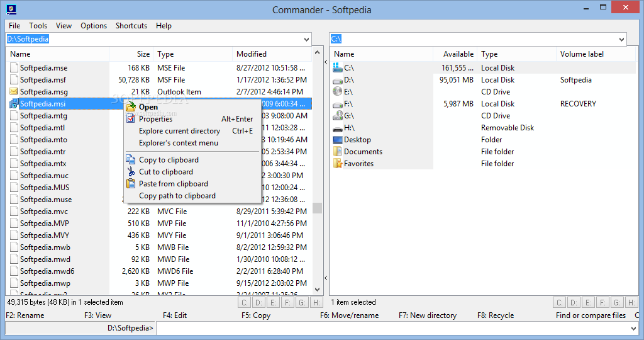Click the Commander app icon in title bar
Image resolution: width=644 pixels, height=340 pixels.
click(11, 9)
